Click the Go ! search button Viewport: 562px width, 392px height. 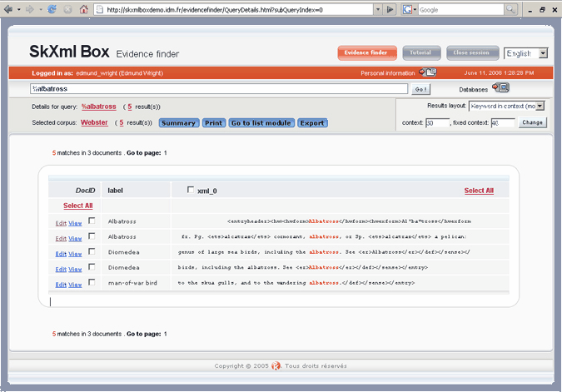pyautogui.click(x=420, y=89)
